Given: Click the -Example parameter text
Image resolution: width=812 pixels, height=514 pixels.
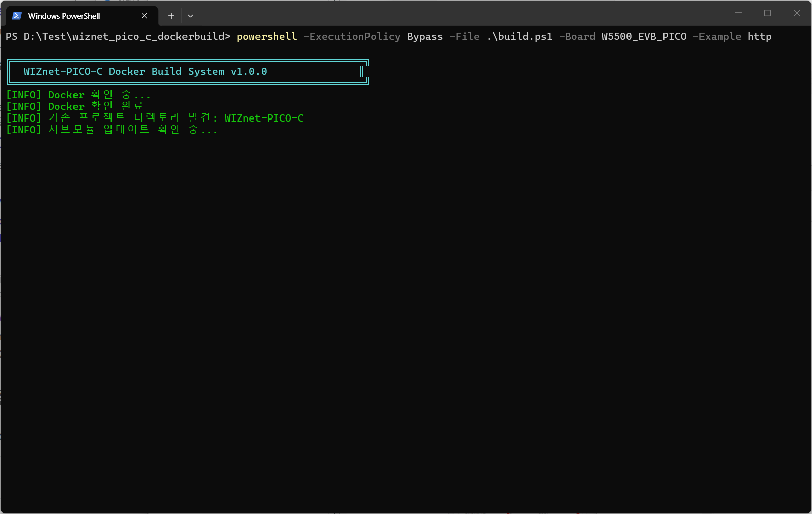Looking at the screenshot, I should click(717, 37).
